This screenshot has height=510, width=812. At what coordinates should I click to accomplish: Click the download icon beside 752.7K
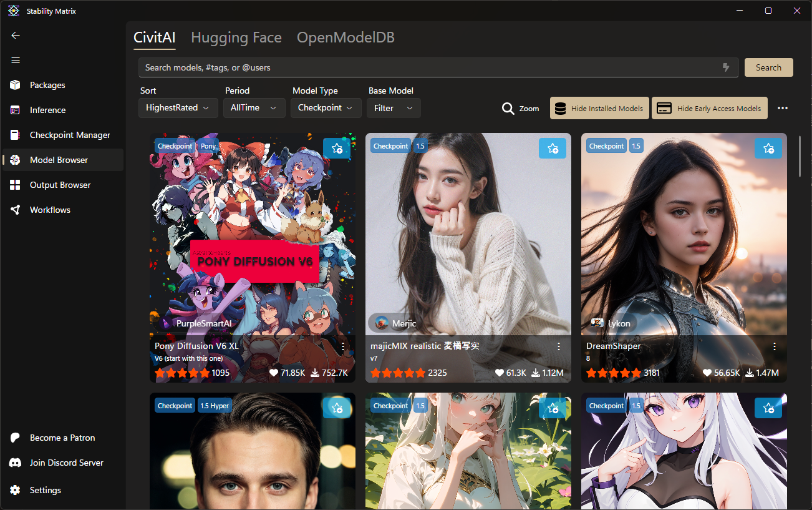pyautogui.click(x=316, y=373)
